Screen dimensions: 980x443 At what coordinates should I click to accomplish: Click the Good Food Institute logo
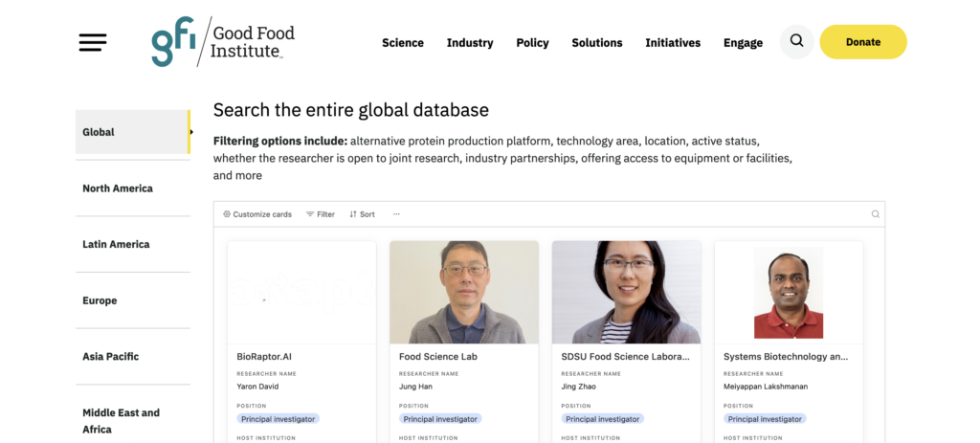(223, 43)
